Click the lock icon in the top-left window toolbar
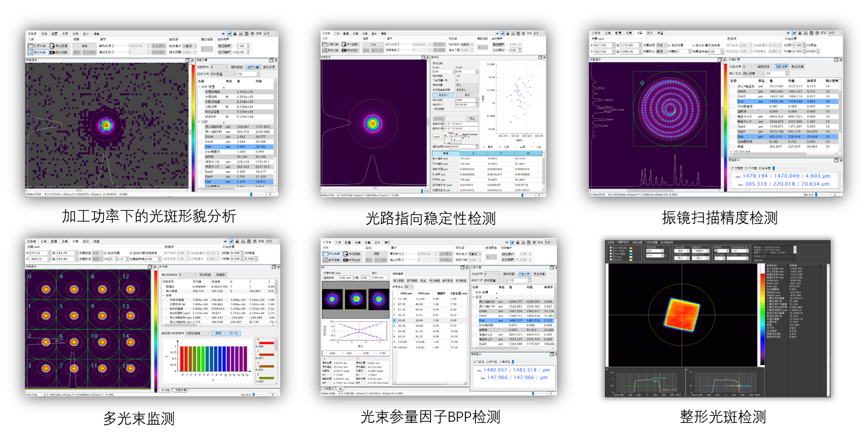 click(x=236, y=34)
